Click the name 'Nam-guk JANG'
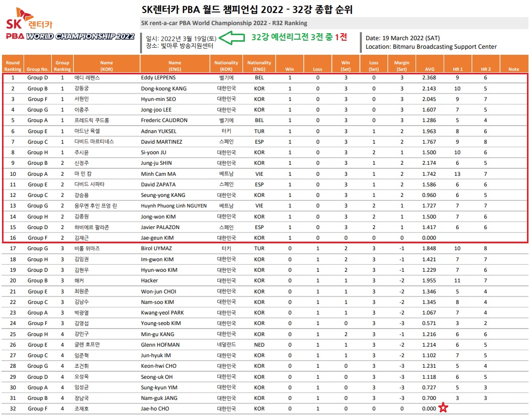The width and height of the screenshot is (532, 419). (159, 398)
